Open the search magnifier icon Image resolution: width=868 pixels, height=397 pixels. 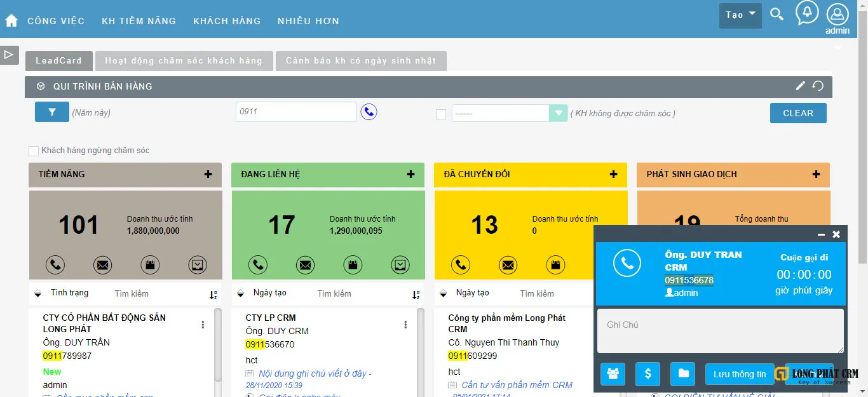pos(776,14)
